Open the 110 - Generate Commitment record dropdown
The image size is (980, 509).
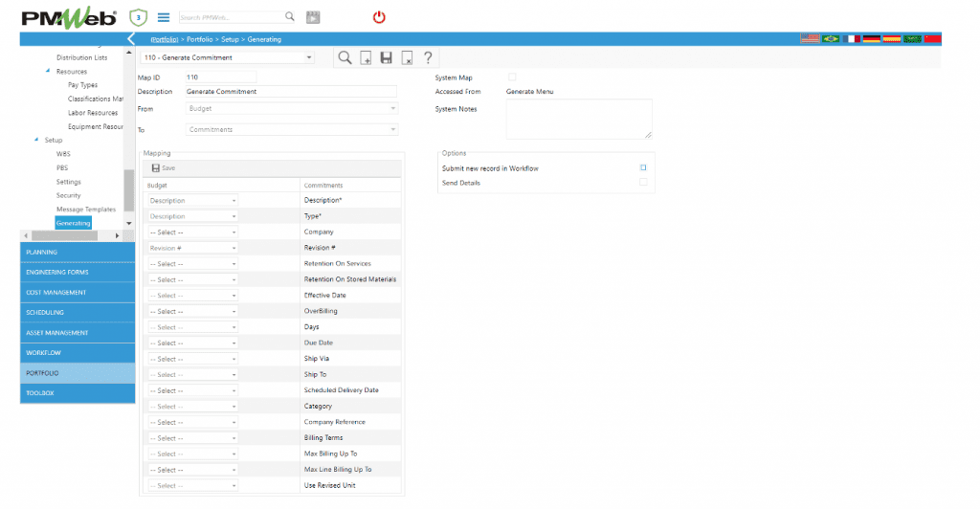point(228,57)
